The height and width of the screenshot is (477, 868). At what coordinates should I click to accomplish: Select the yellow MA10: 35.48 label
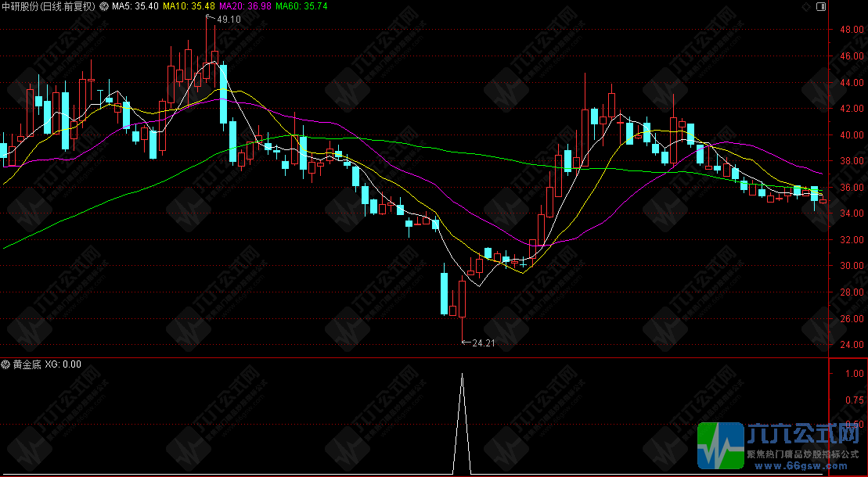(x=189, y=6)
